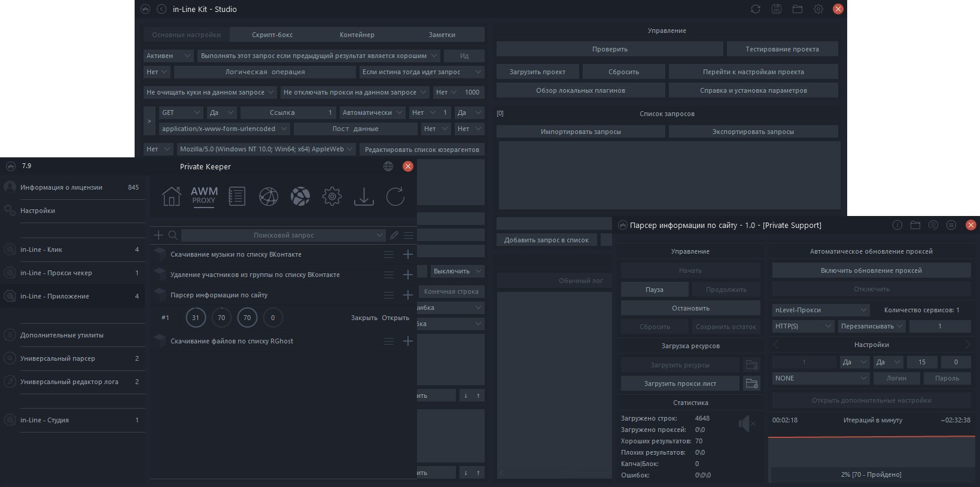Click the info icon in the parser window title bar

point(897,225)
